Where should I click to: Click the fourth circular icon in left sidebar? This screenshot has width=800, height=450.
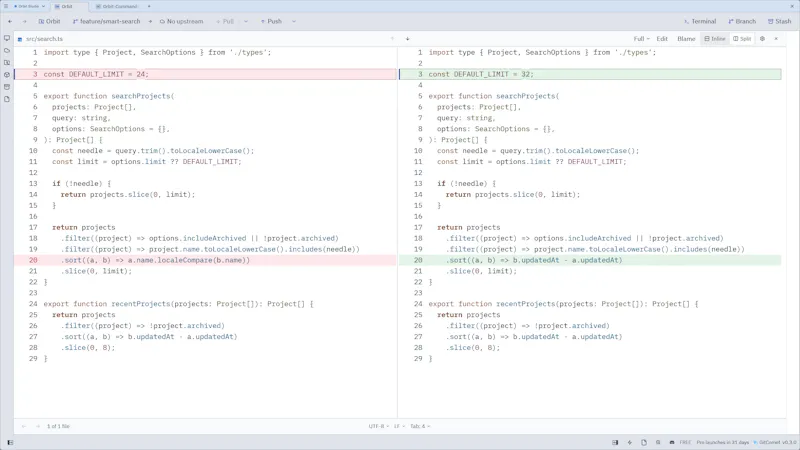[x=7, y=74]
